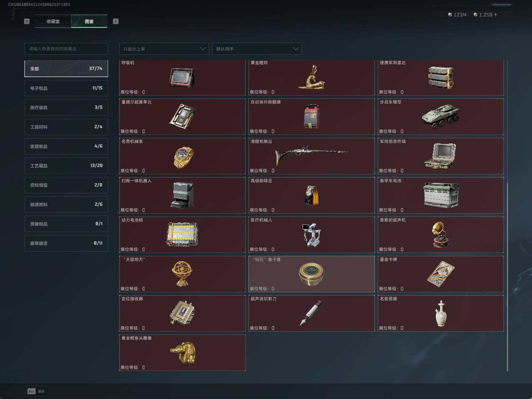Select the 图鉴 tab
The height and width of the screenshot is (399, 532).
[89, 21]
